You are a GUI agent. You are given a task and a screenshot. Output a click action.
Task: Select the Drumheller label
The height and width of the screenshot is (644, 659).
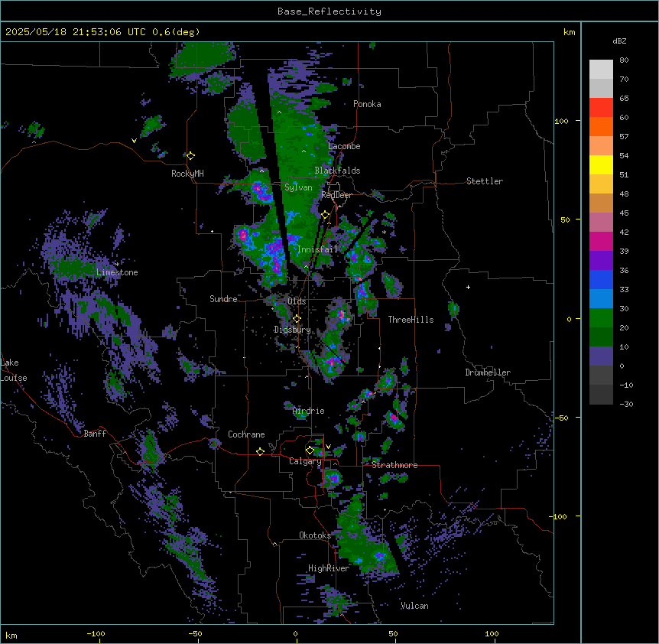pos(488,372)
